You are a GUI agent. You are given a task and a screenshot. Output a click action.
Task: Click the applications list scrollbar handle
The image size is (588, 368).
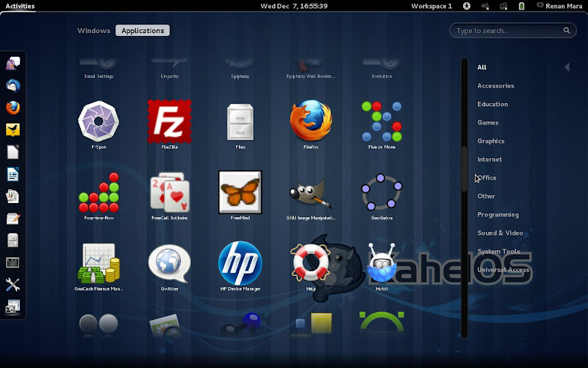[x=465, y=169]
